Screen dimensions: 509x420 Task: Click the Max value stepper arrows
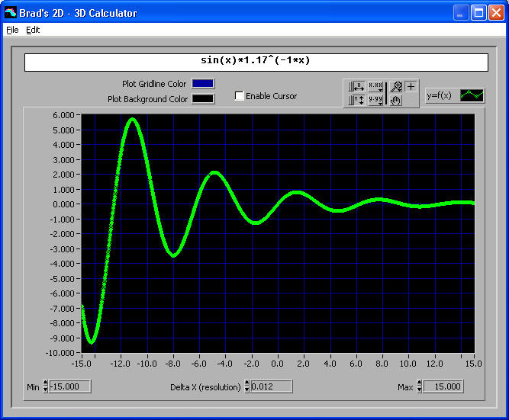420,386
